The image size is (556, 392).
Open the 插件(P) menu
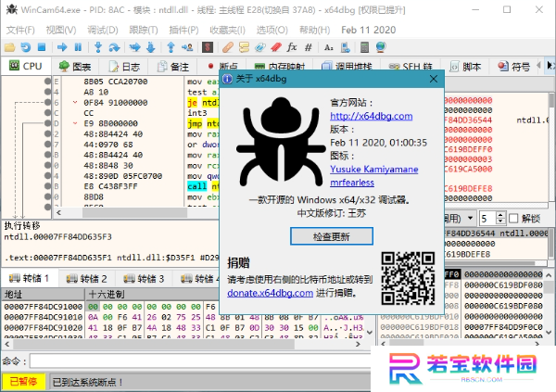pyautogui.click(x=183, y=31)
